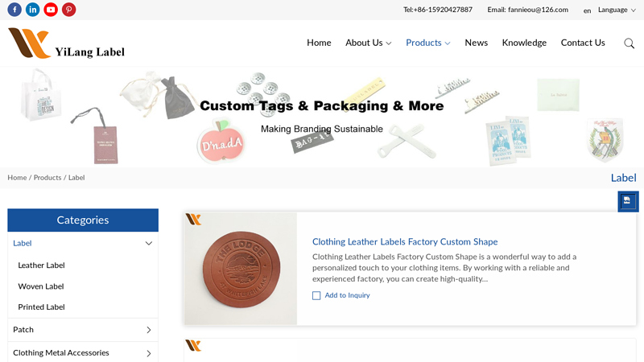Select the Woven Label subcategory

tap(41, 286)
